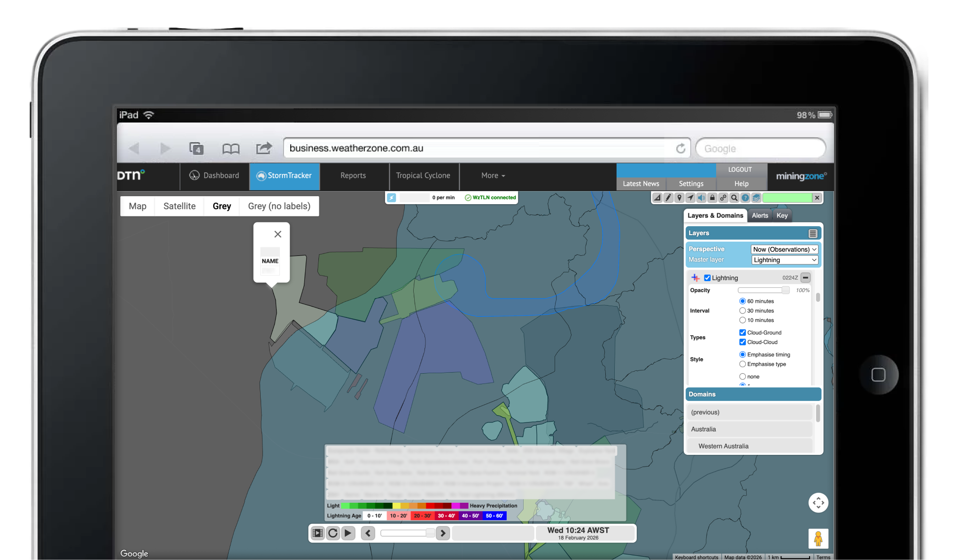
Task: Click the LOGOUT button
Action: coord(740,169)
